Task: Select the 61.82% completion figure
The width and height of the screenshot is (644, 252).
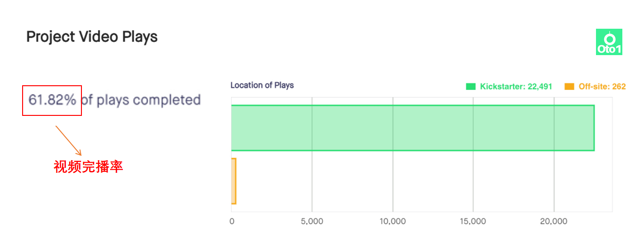Action: click(x=52, y=100)
